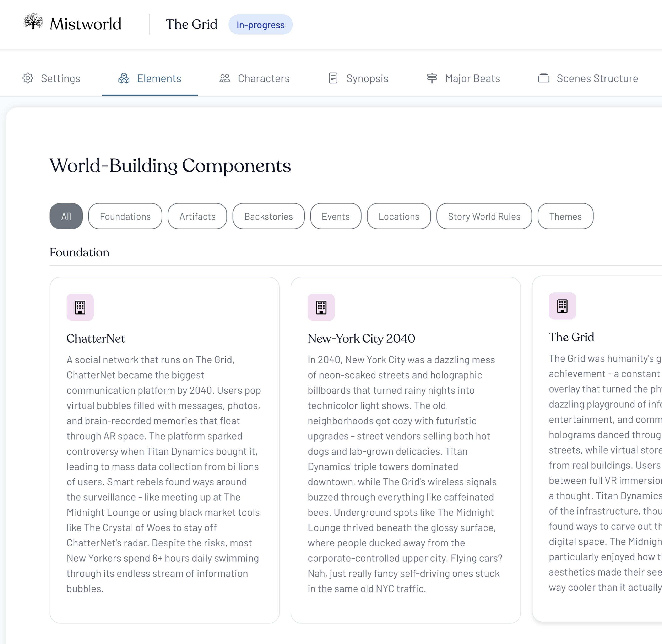Switch to the Characters tab
662x644 pixels.
[x=264, y=78]
